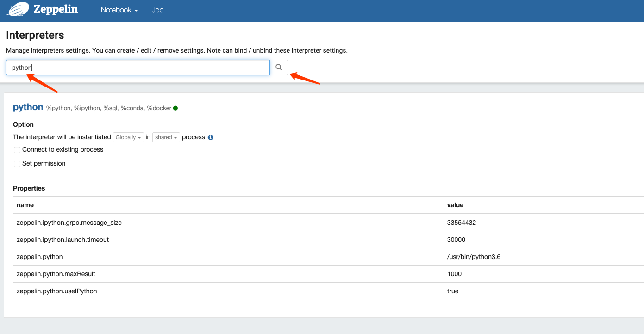The width and height of the screenshot is (644, 334).
Task: Select the Interpreters page heading
Action: point(35,35)
